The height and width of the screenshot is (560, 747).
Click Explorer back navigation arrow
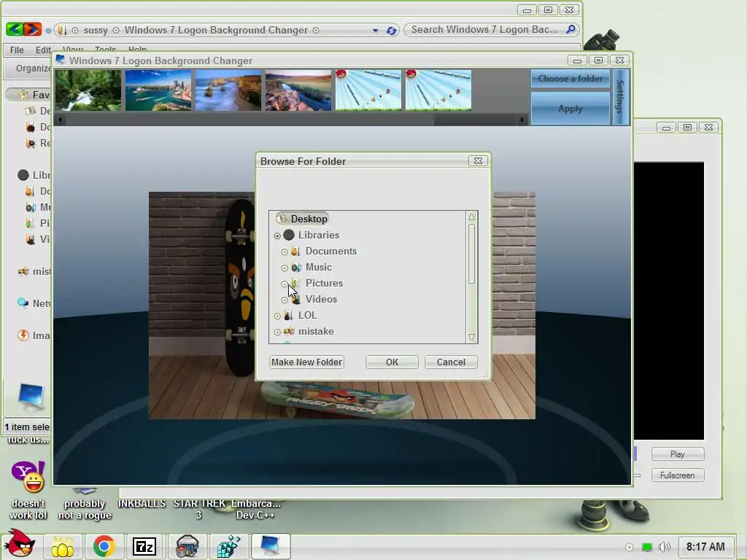(15, 29)
